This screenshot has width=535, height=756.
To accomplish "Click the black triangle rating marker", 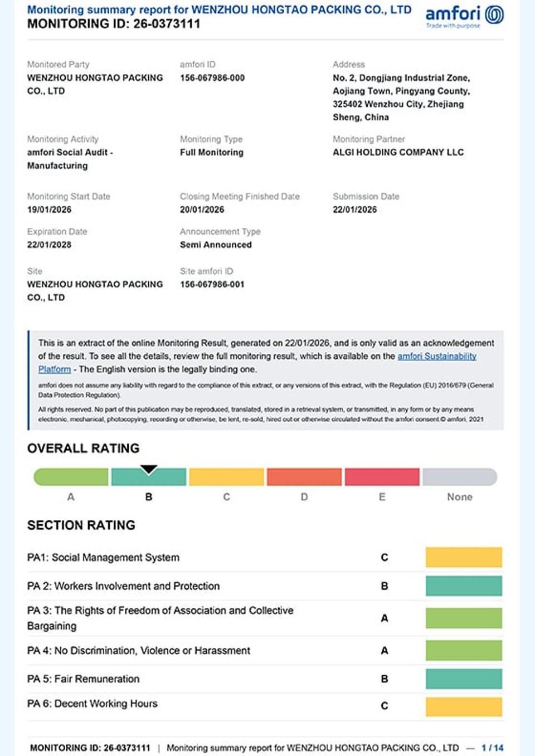I will [149, 470].
